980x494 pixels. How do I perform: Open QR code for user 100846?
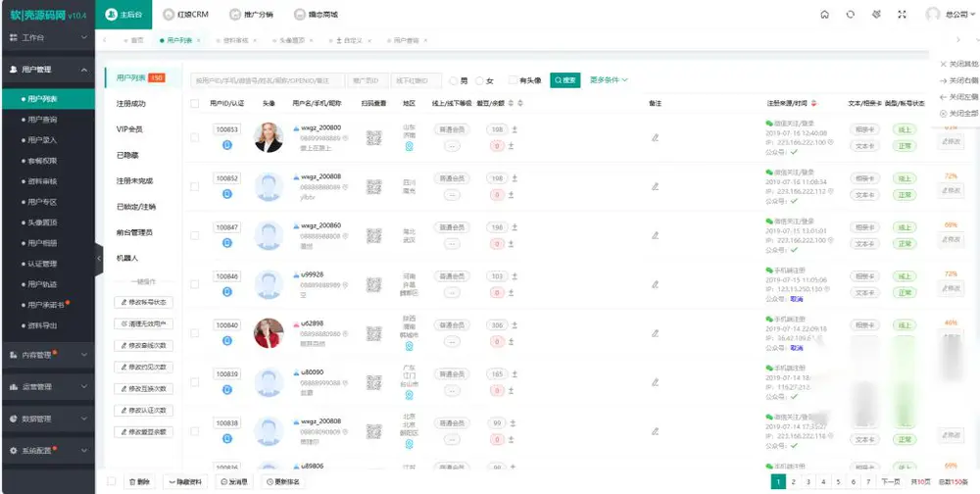pos(373,284)
